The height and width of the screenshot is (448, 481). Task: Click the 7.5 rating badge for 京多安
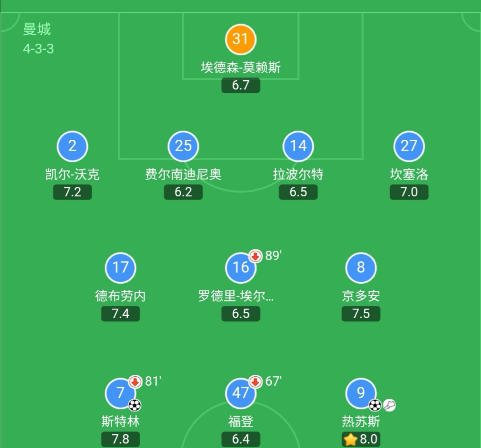pyautogui.click(x=361, y=314)
